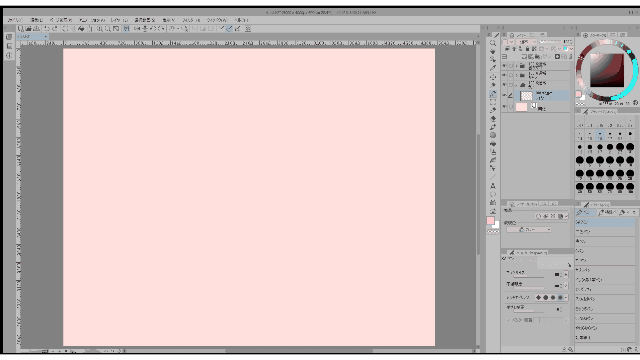Image resolution: width=640 pixels, height=360 pixels.
Task: Click the highlighted snap icon in command bar
Action: [x=229, y=29]
